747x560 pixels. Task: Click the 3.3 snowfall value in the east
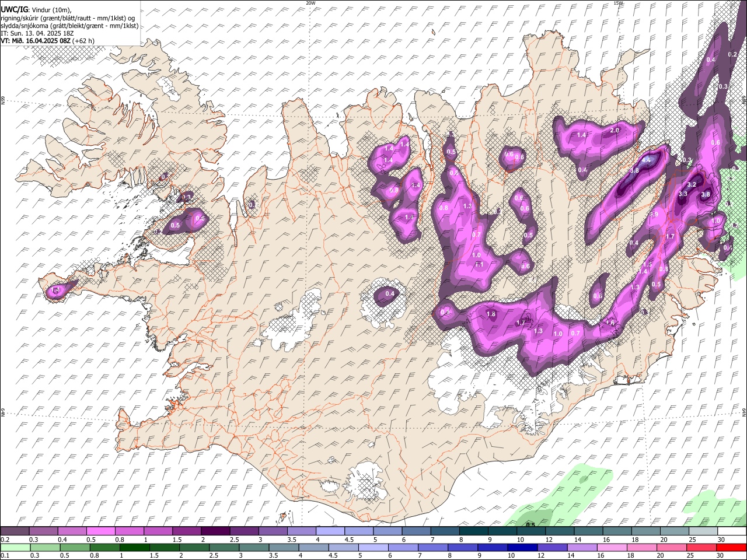pos(683,194)
